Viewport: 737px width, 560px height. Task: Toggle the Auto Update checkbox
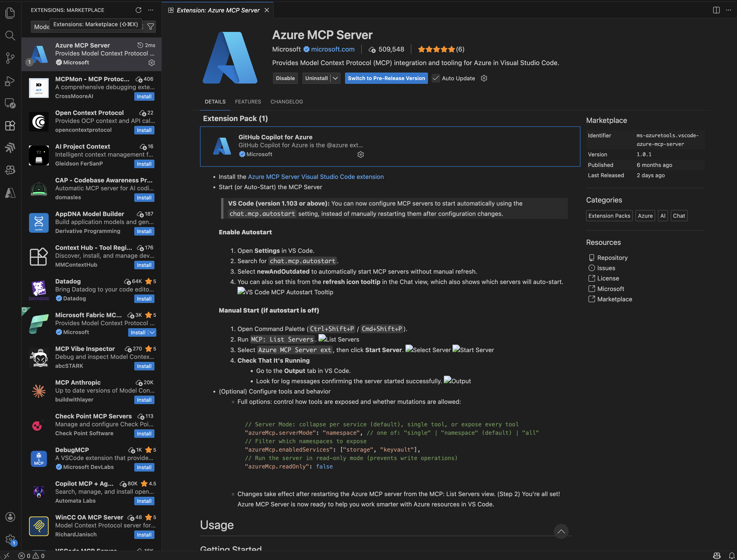click(x=435, y=78)
